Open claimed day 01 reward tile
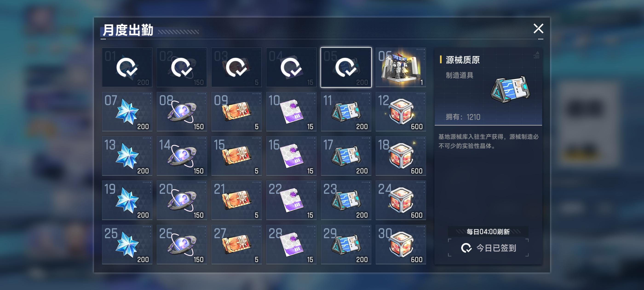This screenshot has height=290, width=644. point(127,67)
